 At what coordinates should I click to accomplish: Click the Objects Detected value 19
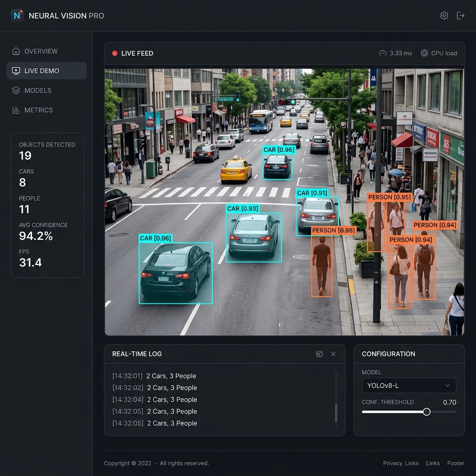click(x=25, y=156)
